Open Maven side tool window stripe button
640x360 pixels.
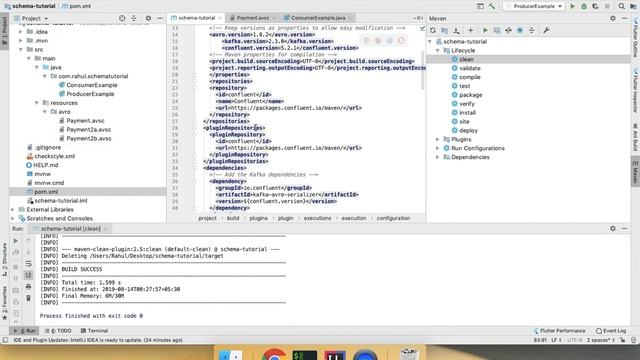[x=635, y=171]
